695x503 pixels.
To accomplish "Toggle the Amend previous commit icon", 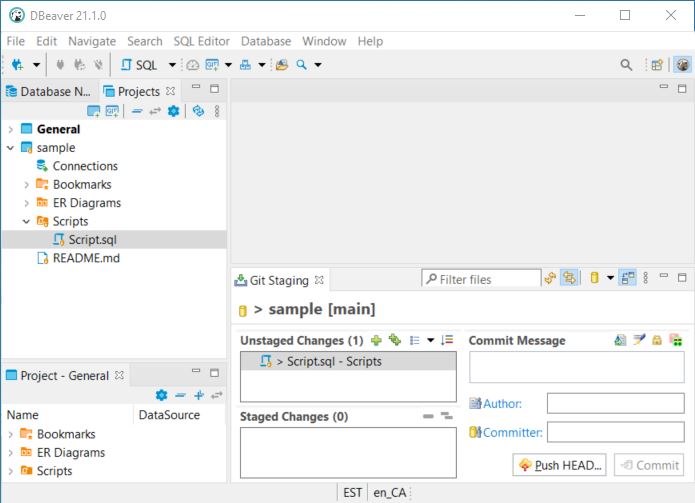I will [x=621, y=340].
